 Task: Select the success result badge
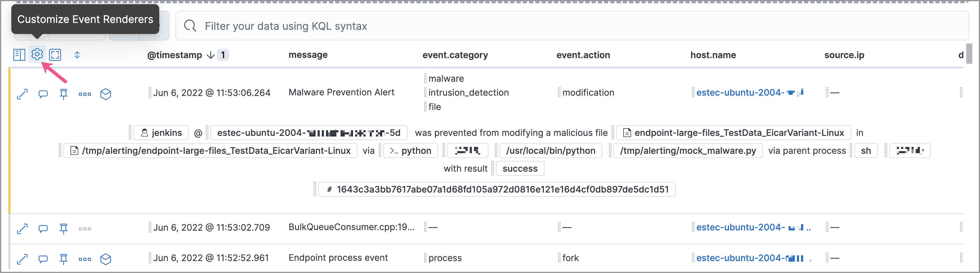click(520, 168)
